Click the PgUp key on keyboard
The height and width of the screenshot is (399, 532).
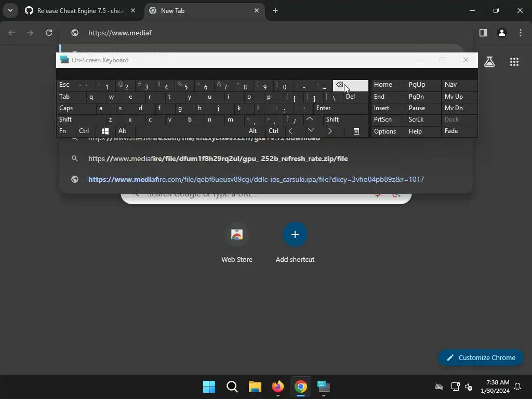(423, 85)
